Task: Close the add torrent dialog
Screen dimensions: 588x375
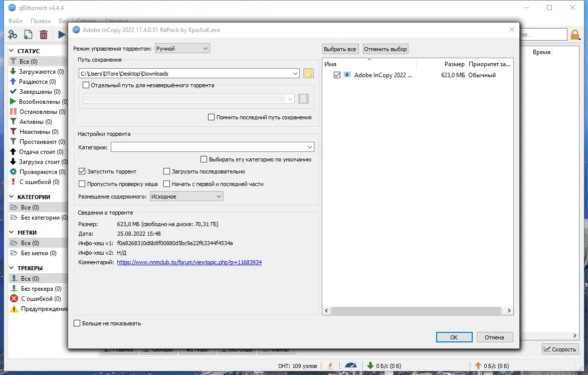Action: tap(511, 30)
